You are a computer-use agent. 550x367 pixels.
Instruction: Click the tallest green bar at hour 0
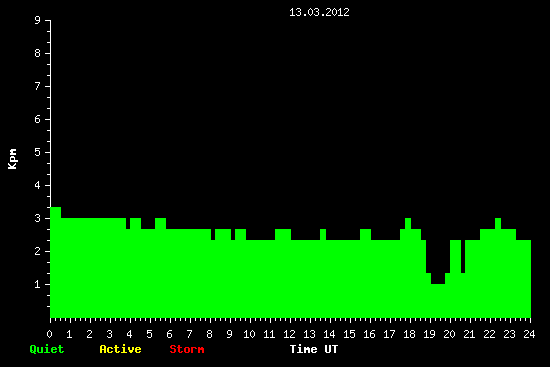[55, 262]
